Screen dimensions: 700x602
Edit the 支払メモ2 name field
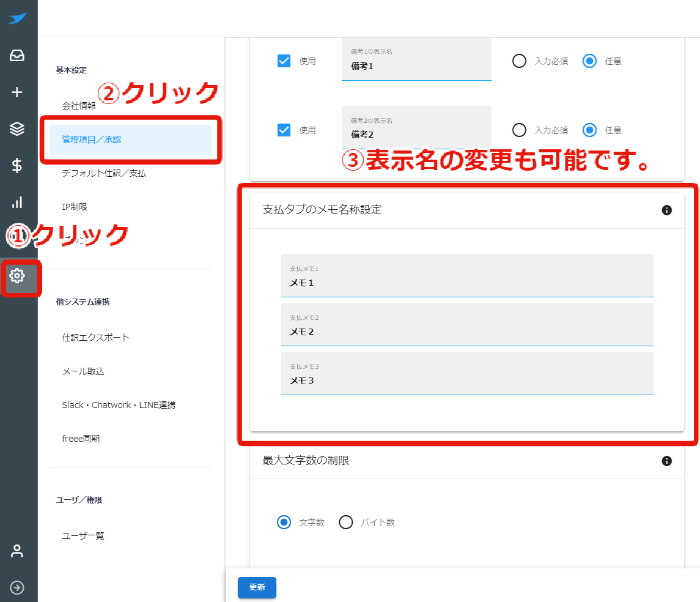click(x=467, y=324)
